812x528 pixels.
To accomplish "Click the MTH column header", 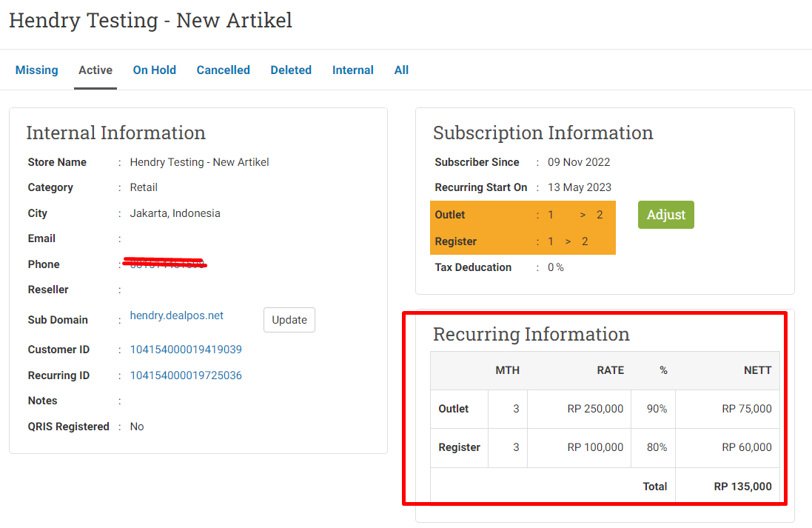I will [508, 370].
